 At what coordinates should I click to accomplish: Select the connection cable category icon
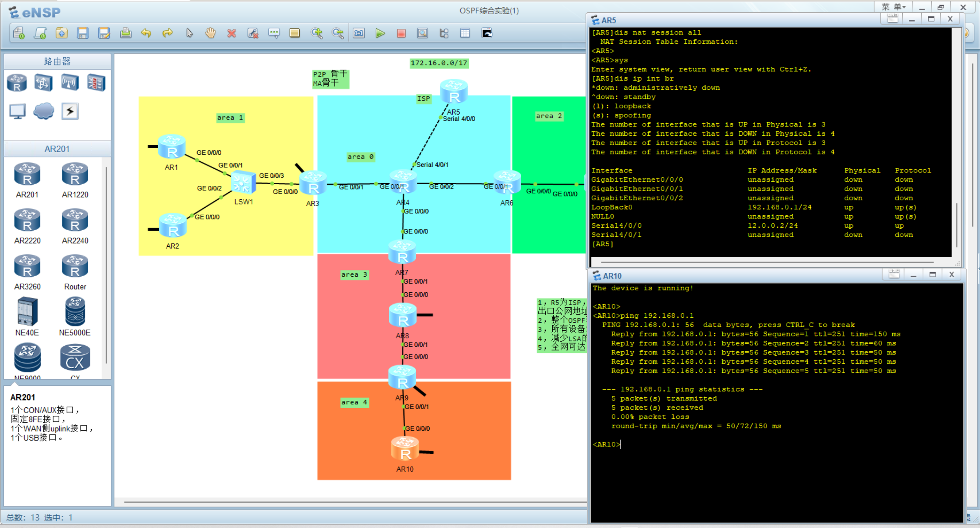click(70, 111)
